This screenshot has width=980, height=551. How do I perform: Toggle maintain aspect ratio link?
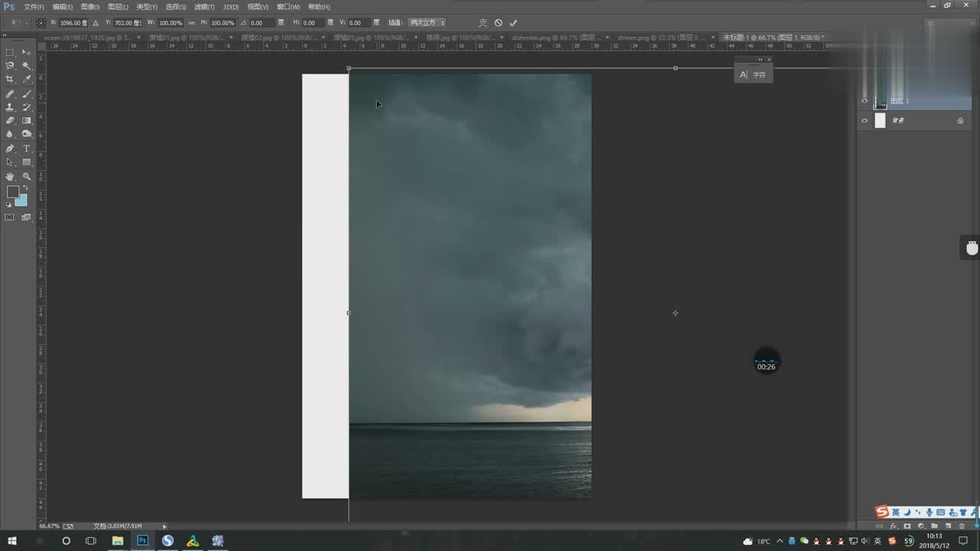[x=191, y=23]
